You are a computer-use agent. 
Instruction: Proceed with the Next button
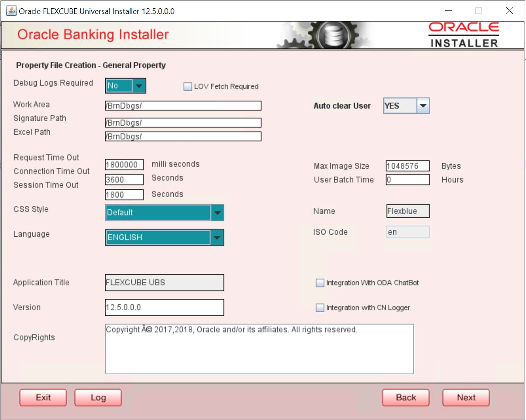pyautogui.click(x=466, y=397)
